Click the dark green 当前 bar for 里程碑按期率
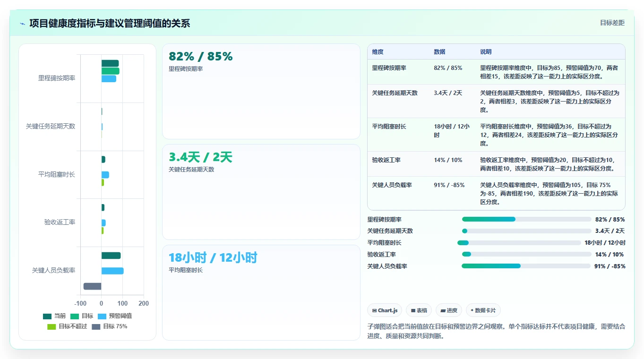The image size is (644, 359). [110, 63]
